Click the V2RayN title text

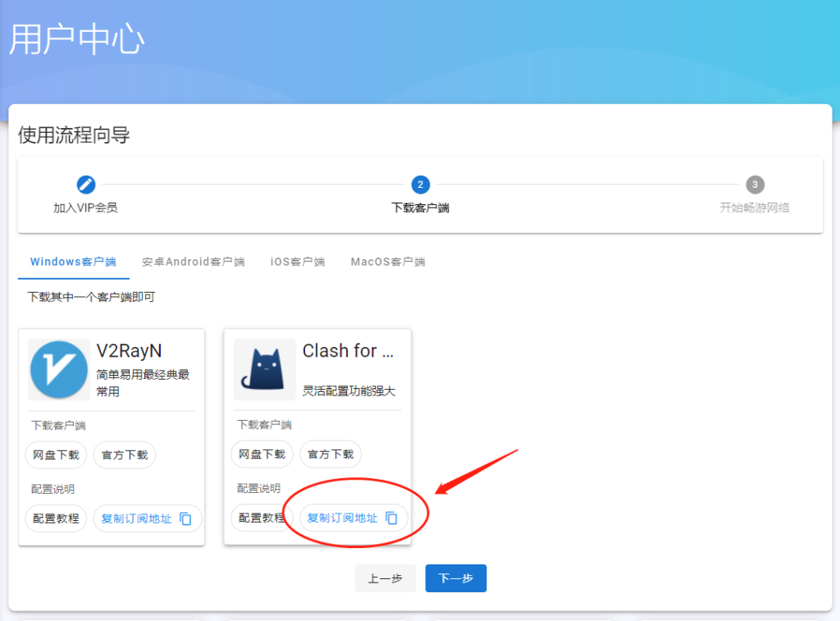[x=129, y=351]
